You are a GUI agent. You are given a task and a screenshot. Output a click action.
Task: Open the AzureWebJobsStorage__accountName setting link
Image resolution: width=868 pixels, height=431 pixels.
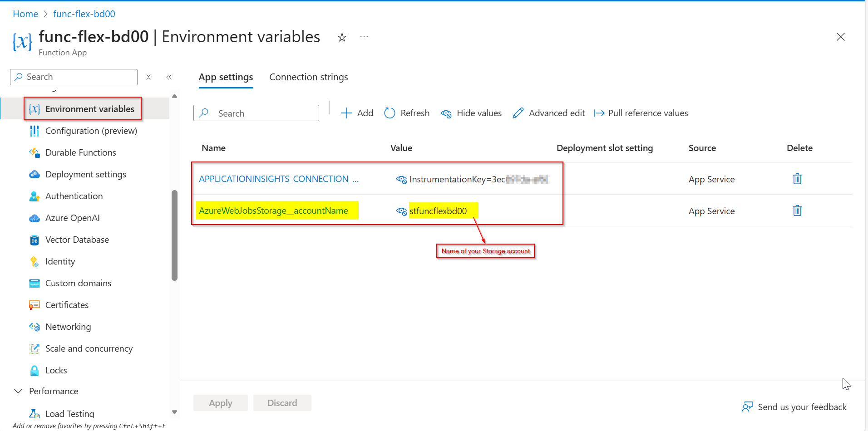click(273, 211)
